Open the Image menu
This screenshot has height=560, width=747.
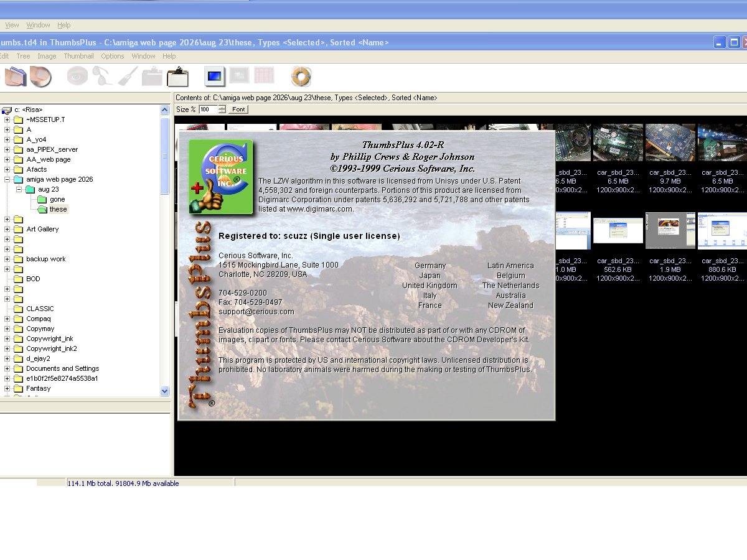click(x=47, y=56)
